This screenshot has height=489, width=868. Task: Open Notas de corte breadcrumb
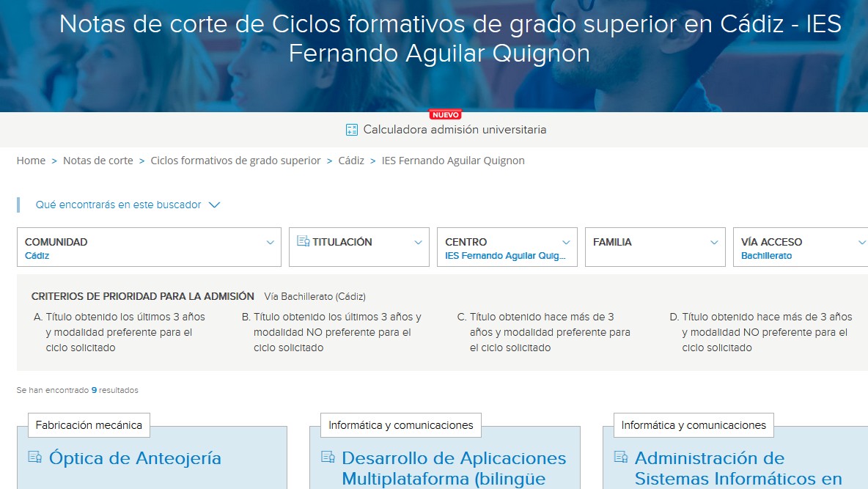click(98, 161)
